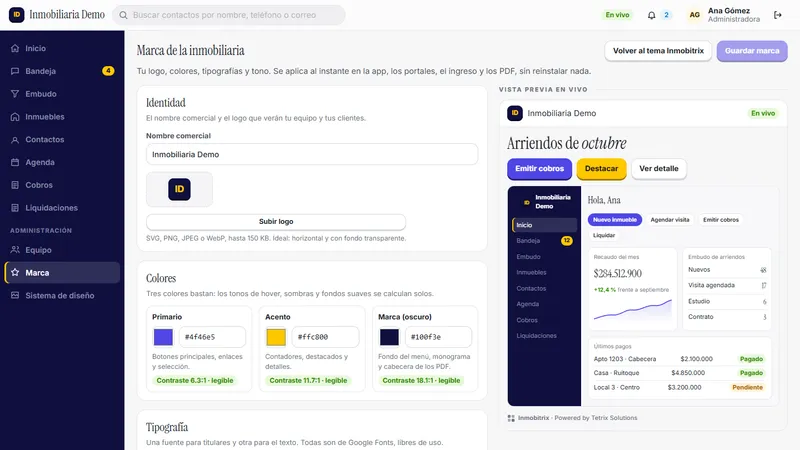
Task: Click Liquidar chip in preview
Action: 604,235
